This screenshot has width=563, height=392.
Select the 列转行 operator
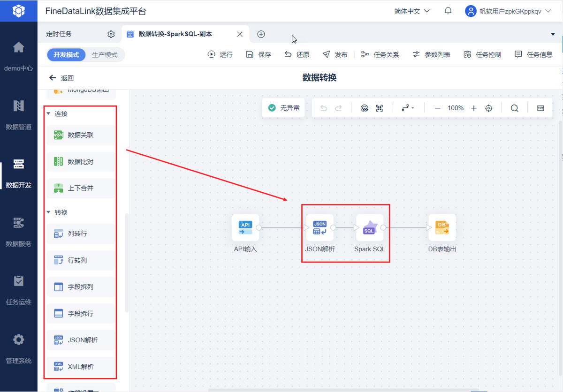click(x=80, y=234)
